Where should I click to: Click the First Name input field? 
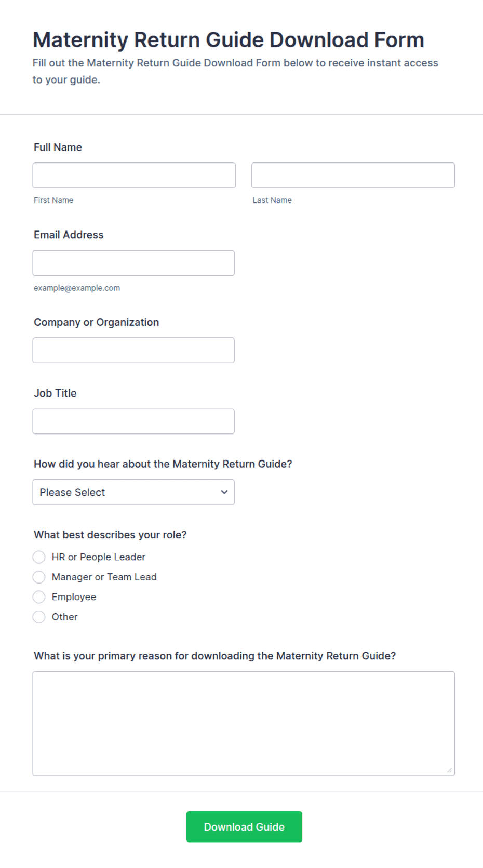[134, 175]
